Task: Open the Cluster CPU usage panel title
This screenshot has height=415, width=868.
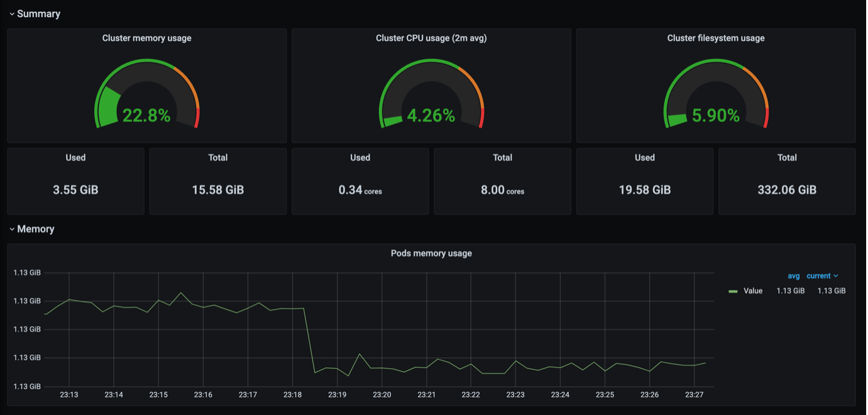Action: click(x=431, y=38)
